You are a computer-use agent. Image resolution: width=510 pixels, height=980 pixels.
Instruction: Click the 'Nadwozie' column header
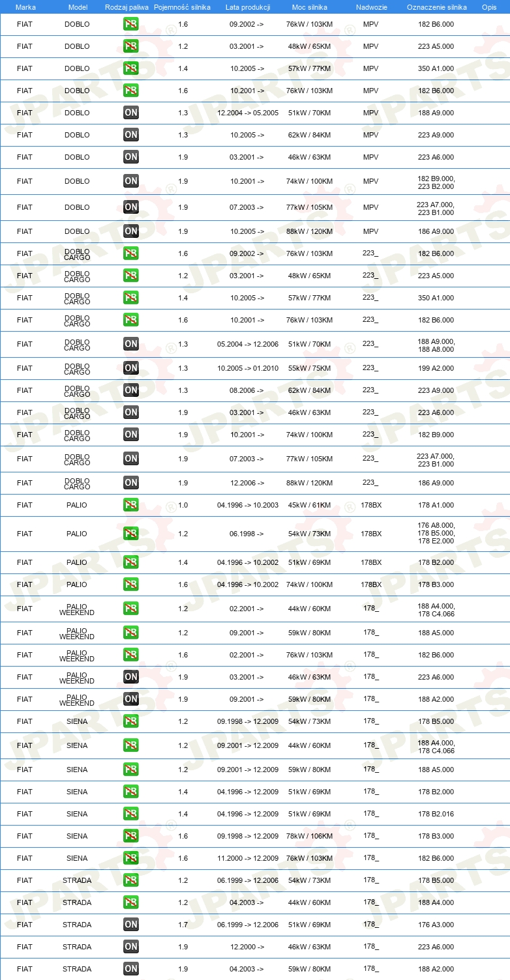click(x=371, y=7)
